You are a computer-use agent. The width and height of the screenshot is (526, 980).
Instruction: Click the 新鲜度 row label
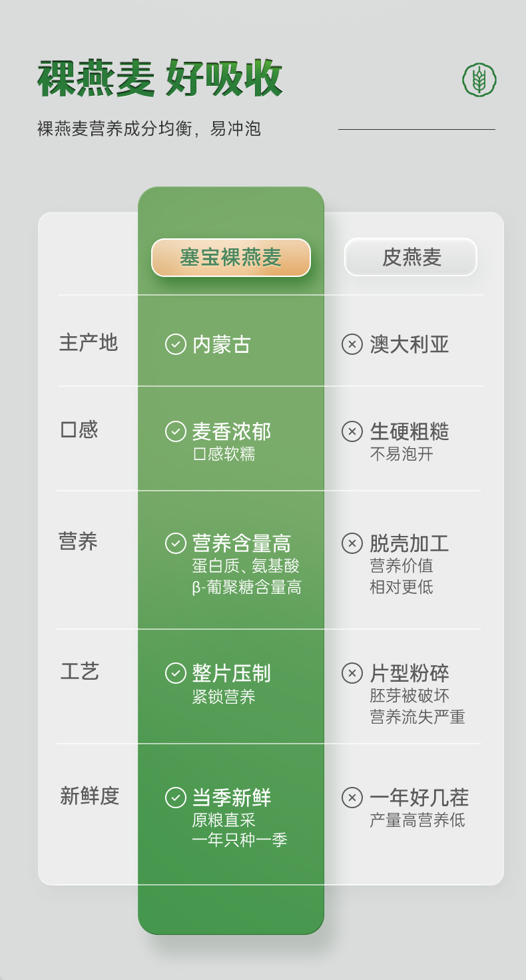tap(89, 796)
